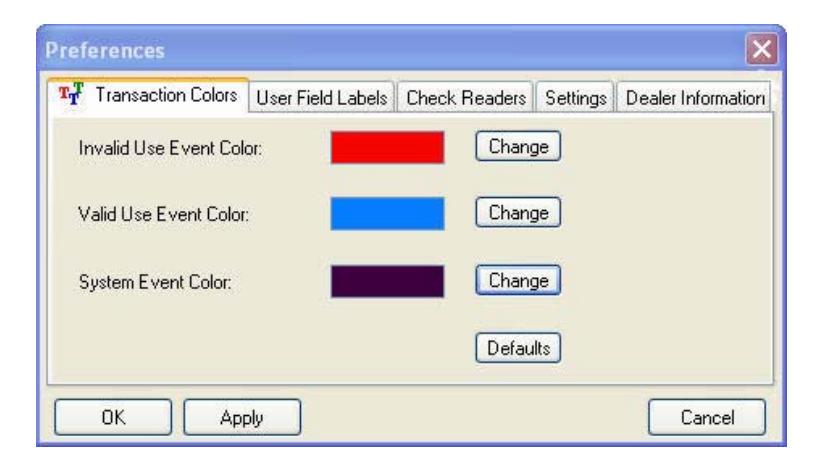The image size is (822, 474).
Task: Open the Dealer Information tab
Action: click(x=694, y=98)
